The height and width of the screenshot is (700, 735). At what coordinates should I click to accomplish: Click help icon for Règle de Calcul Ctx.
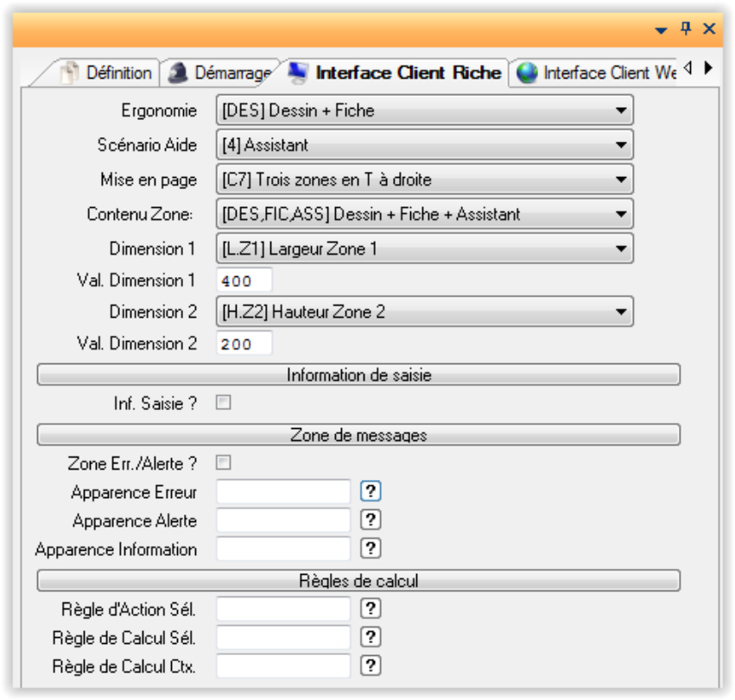click(x=371, y=665)
